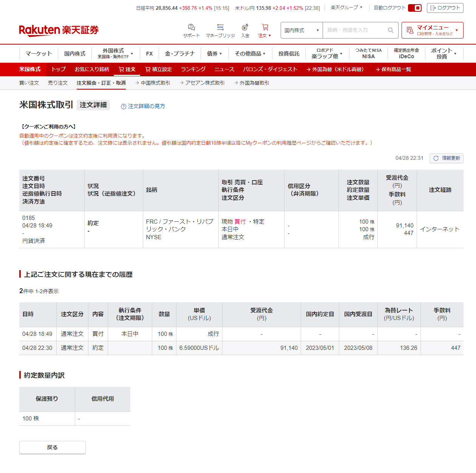Expand the 楽天グループ menu
476x473 pixels.
pos(346,8)
